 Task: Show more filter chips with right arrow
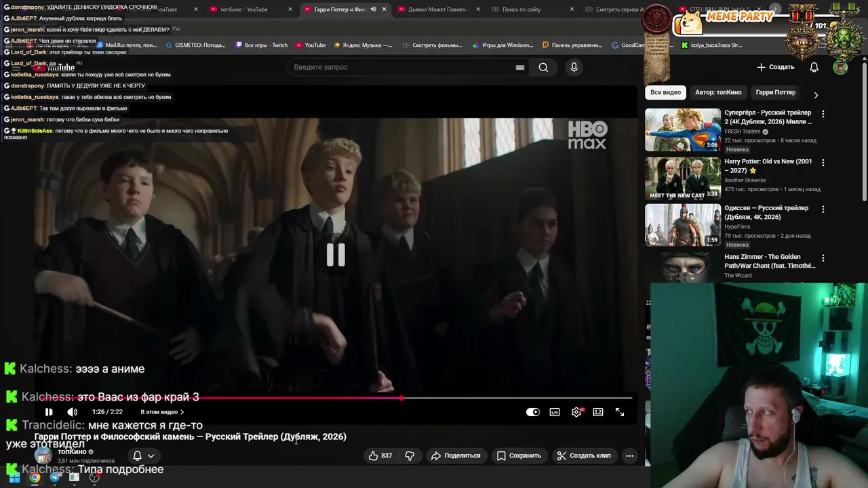click(816, 95)
